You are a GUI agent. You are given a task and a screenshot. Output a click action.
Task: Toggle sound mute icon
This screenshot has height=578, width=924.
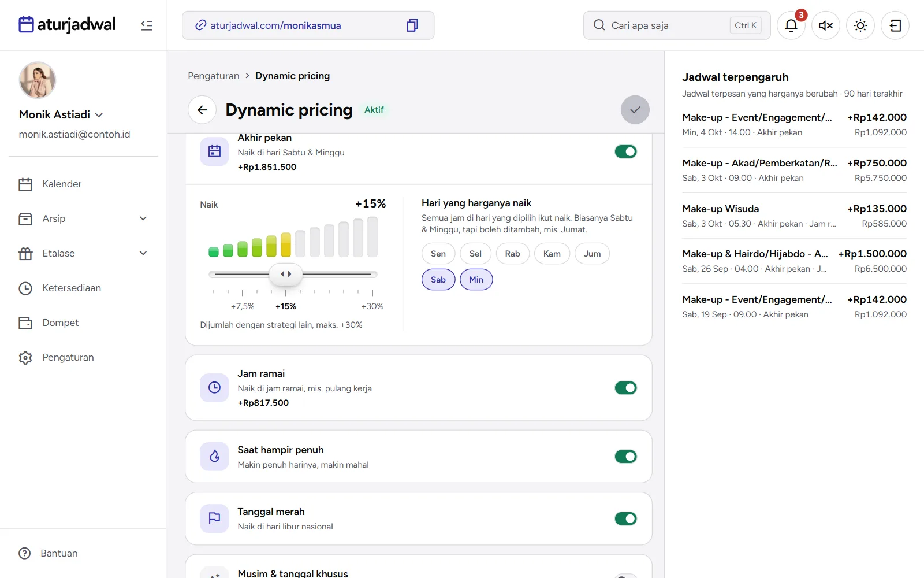point(826,25)
